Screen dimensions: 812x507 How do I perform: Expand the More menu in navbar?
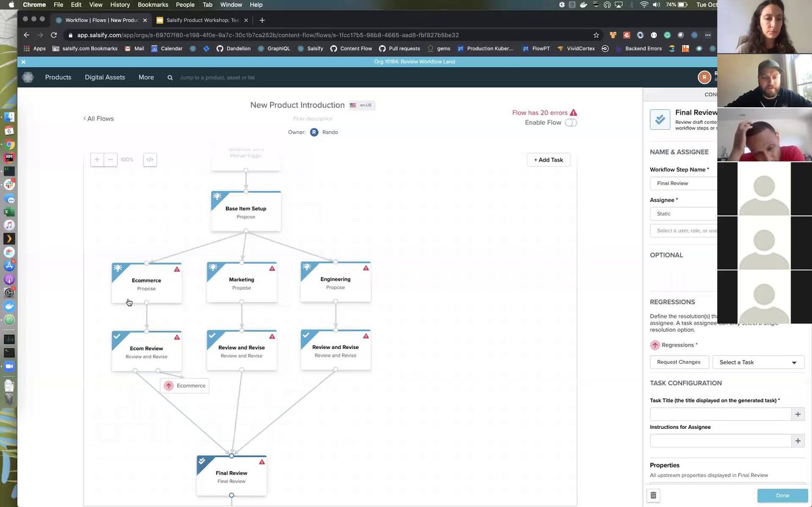pyautogui.click(x=146, y=77)
